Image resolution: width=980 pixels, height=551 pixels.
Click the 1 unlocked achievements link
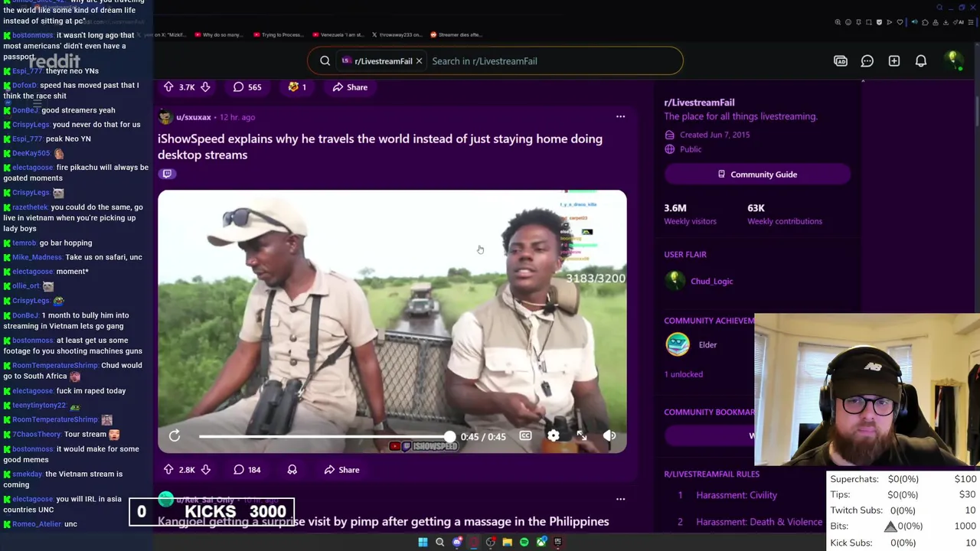[683, 374]
